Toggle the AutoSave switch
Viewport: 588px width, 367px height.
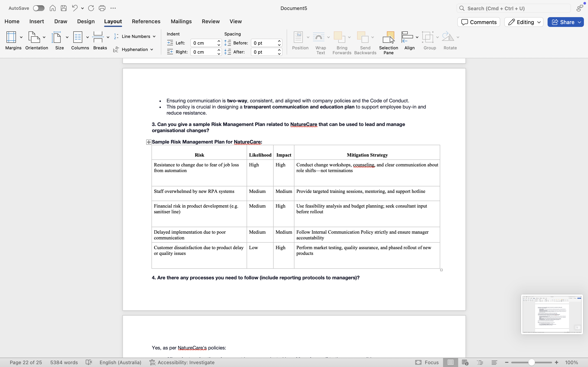tap(39, 8)
